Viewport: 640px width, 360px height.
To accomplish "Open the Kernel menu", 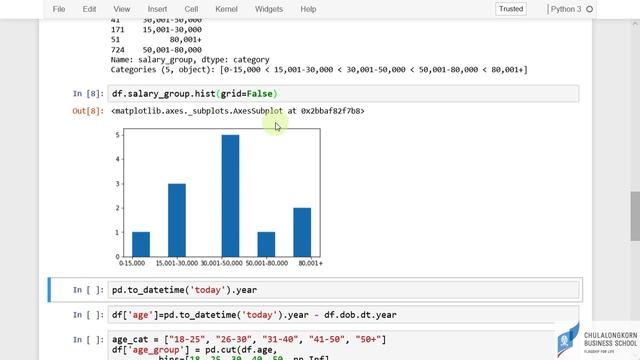I will pos(226,9).
